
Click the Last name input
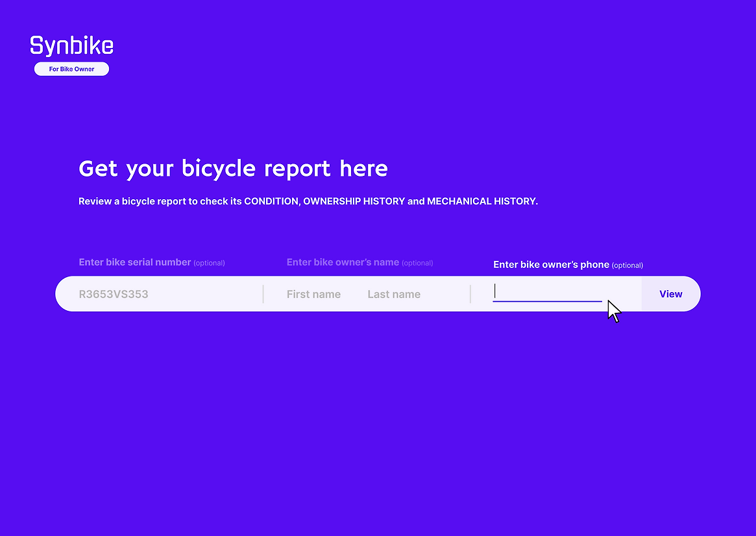[x=394, y=294]
